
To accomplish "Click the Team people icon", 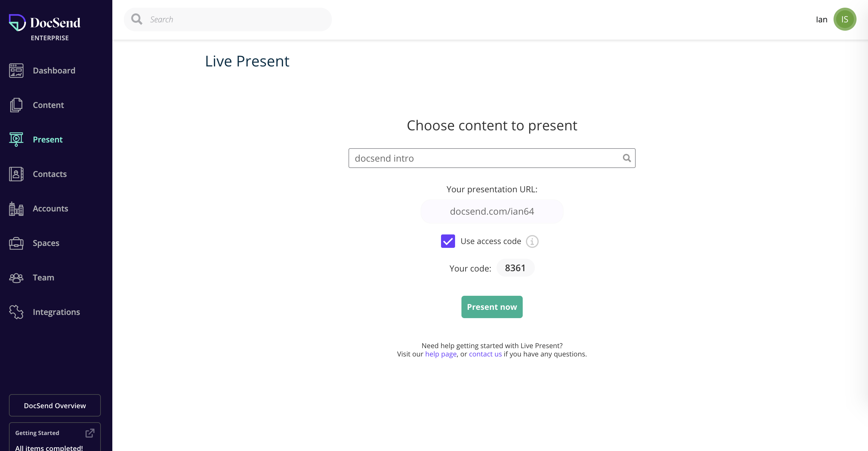I will (x=16, y=278).
